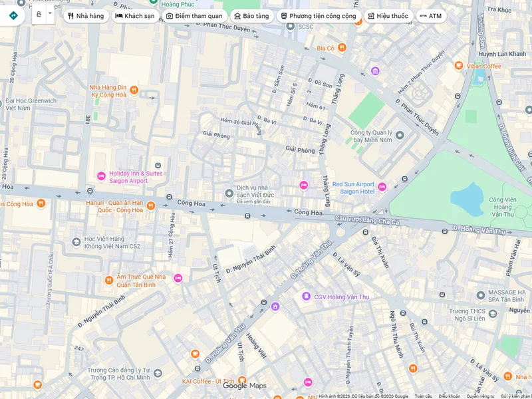Select Nhà Hàng Din Ký Cộng Hoà marker
Screen dimensions: 532x399
coord(134,90)
